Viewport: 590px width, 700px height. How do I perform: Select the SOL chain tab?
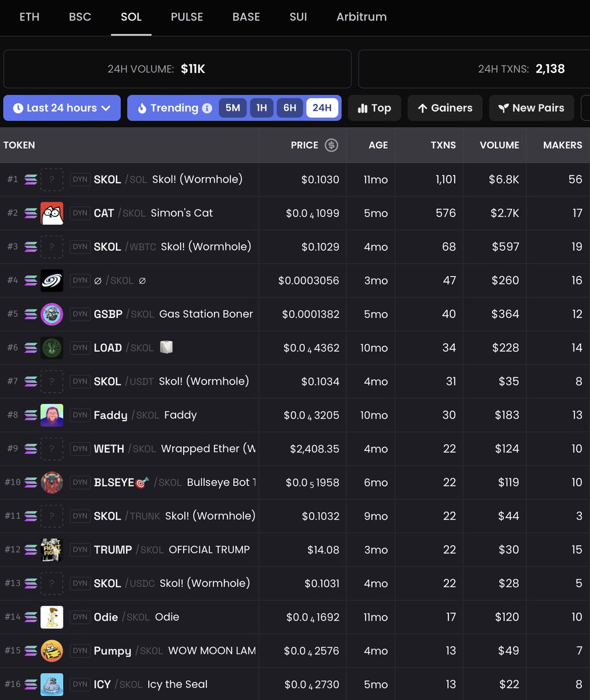pos(131,17)
